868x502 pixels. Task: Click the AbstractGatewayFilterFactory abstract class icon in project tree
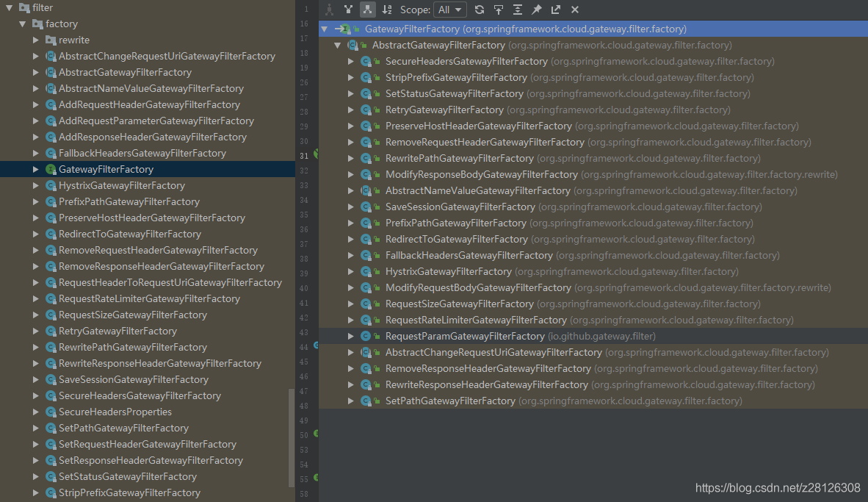coord(51,73)
